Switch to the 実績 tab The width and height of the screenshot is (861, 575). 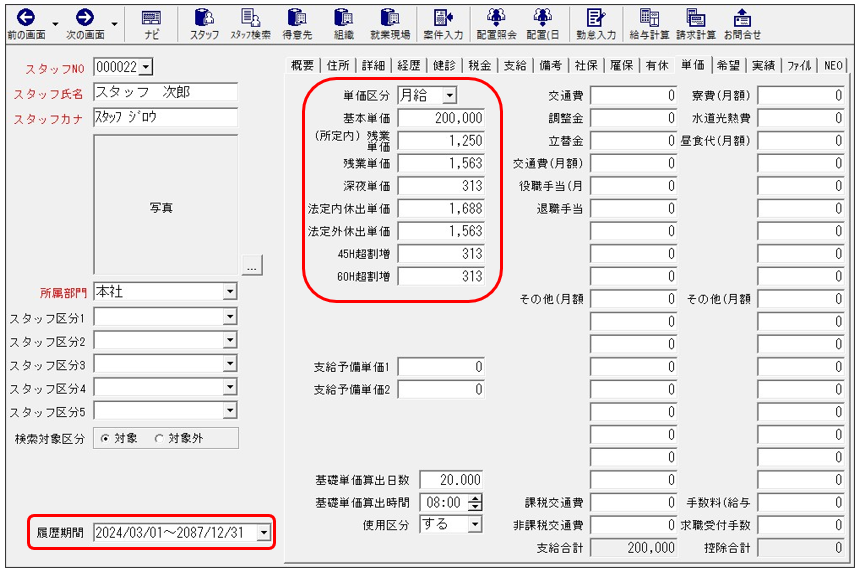(x=763, y=65)
